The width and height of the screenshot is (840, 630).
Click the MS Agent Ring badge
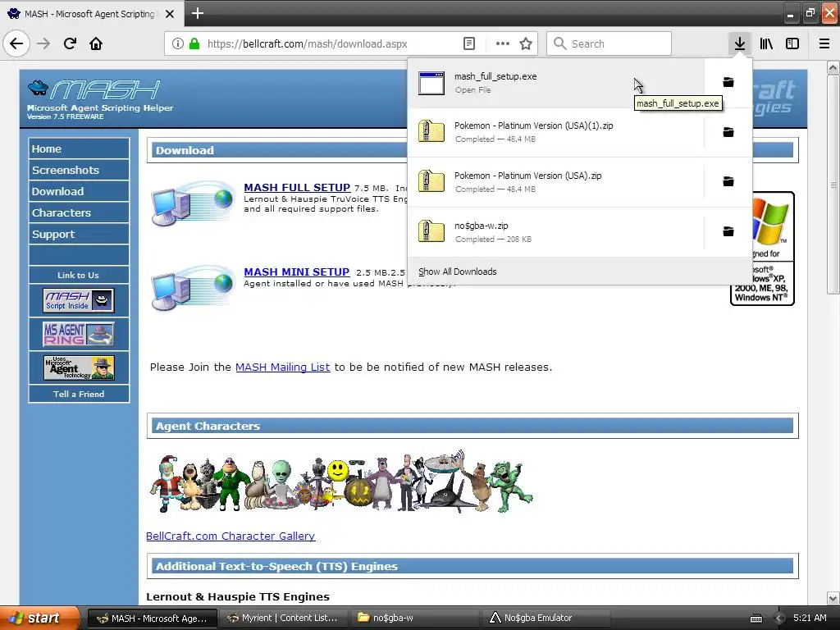pyautogui.click(x=78, y=334)
